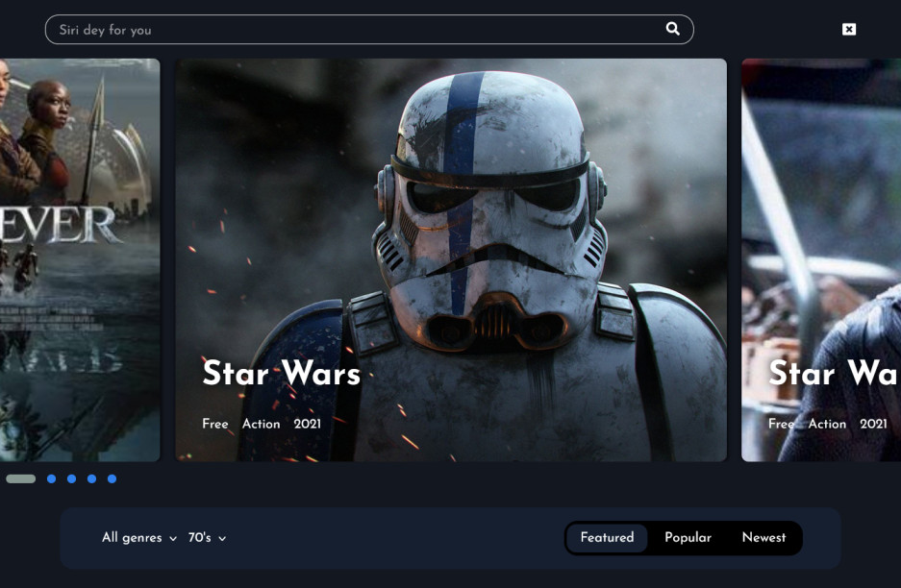The image size is (901, 588).
Task: Select the Featured filter tab
Action: pos(607,537)
